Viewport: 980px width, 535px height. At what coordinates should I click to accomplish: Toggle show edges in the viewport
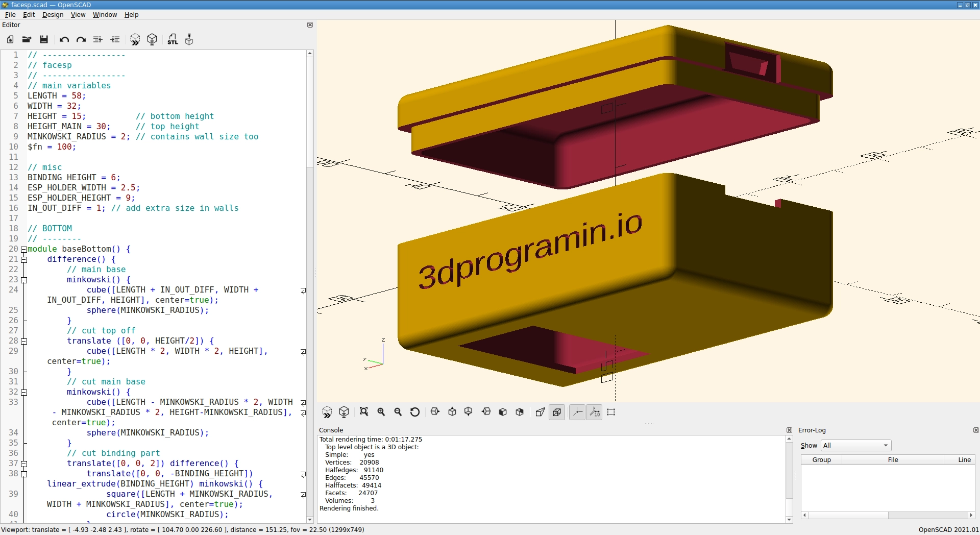611,412
